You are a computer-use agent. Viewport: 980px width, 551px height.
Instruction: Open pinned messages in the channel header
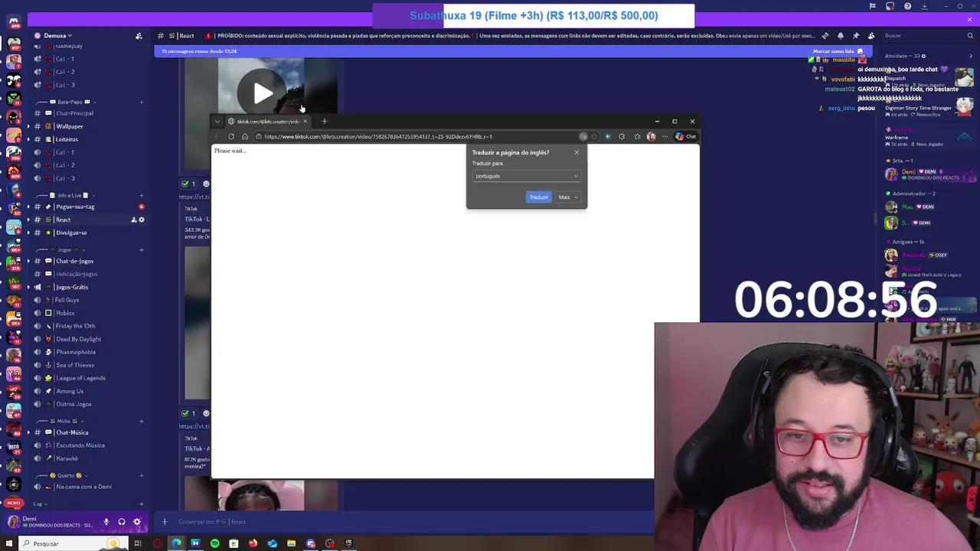(856, 35)
